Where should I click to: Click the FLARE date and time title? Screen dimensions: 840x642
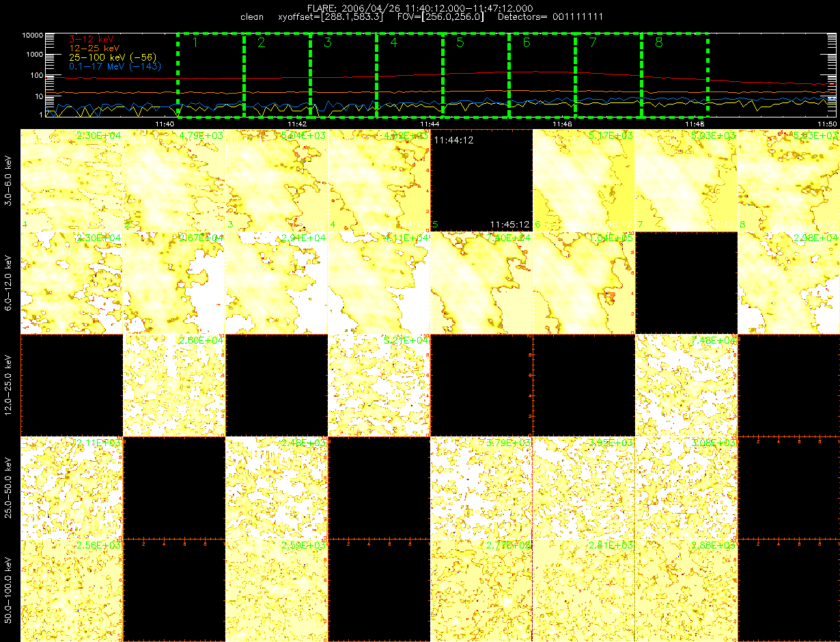[420, 8]
